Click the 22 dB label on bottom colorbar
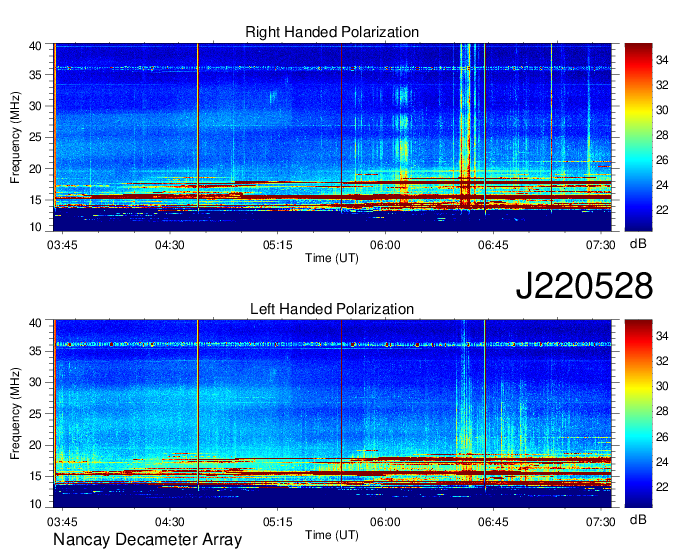This screenshot has height=552, width=680. tap(662, 487)
